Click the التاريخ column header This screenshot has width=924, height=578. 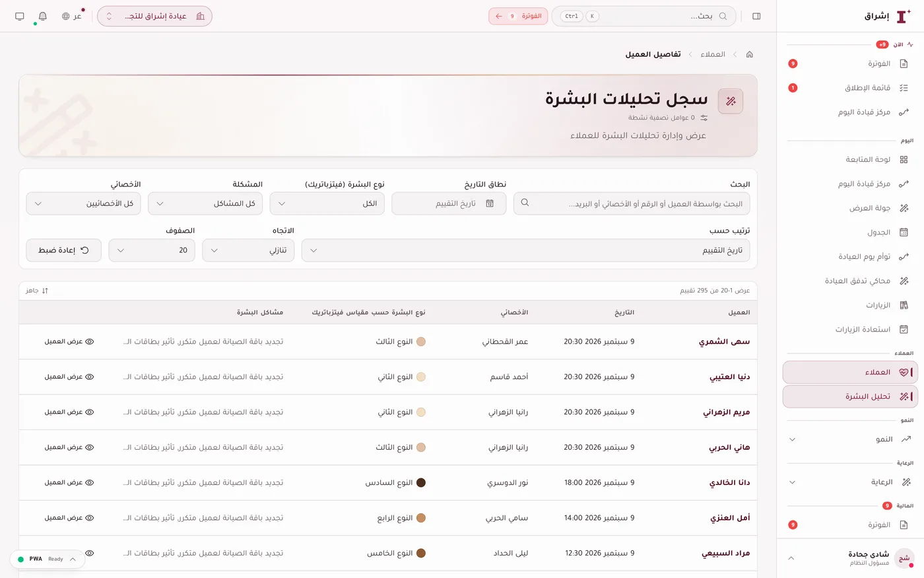pos(624,312)
